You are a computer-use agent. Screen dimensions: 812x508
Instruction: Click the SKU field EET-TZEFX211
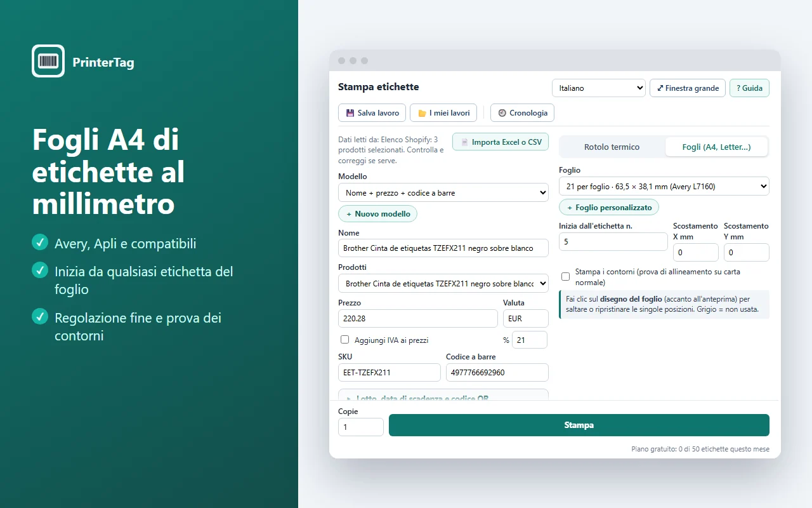tap(390, 373)
